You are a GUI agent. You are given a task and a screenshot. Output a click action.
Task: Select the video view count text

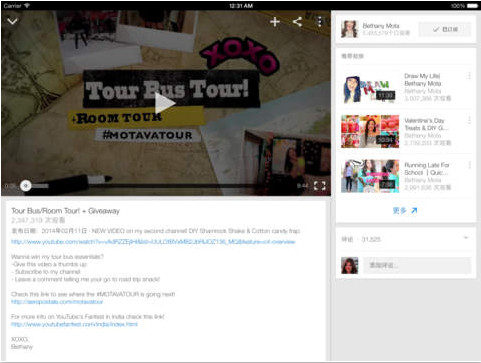(38, 220)
